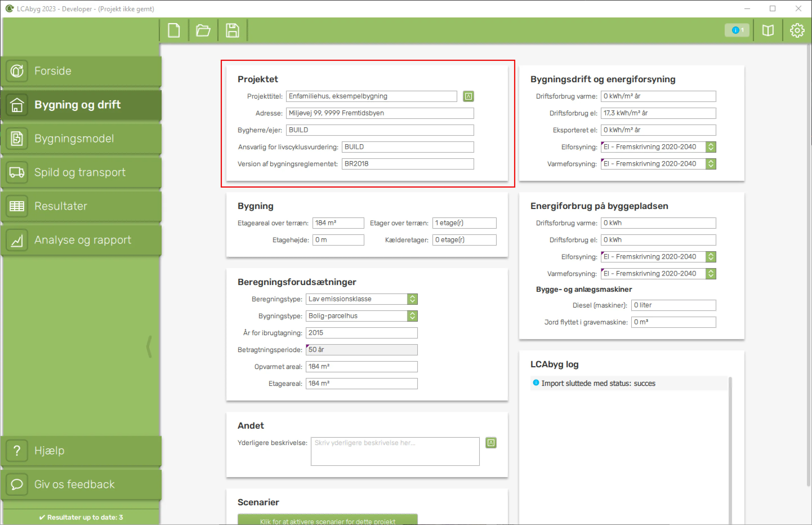Image resolution: width=812 pixels, height=525 pixels.
Task: Click the Etageareal over terræn field
Action: 338,223
